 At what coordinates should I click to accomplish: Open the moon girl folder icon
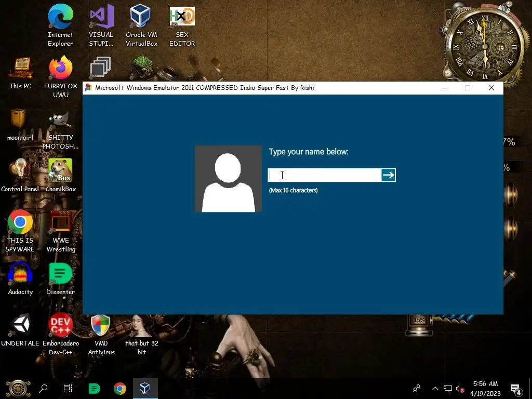click(x=20, y=125)
